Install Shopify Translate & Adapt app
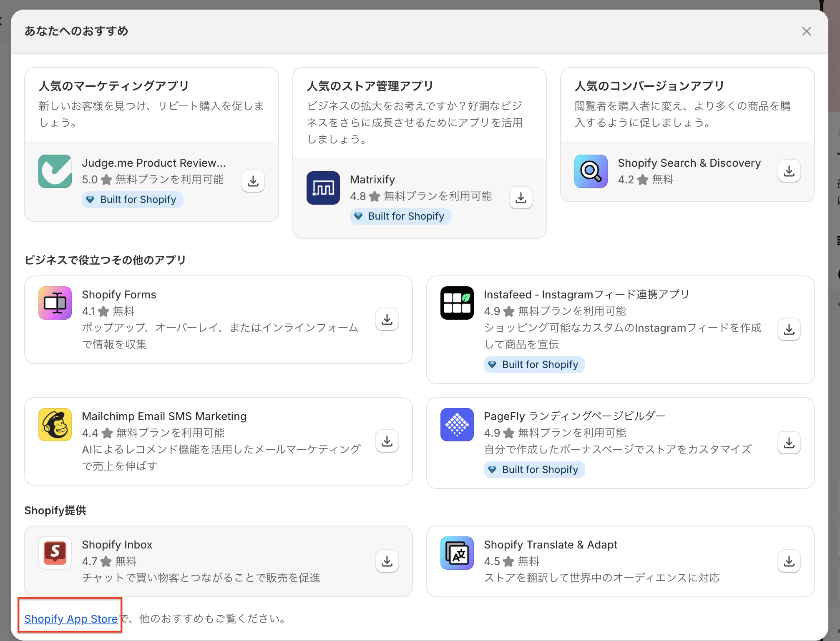The image size is (840, 641). (789, 561)
